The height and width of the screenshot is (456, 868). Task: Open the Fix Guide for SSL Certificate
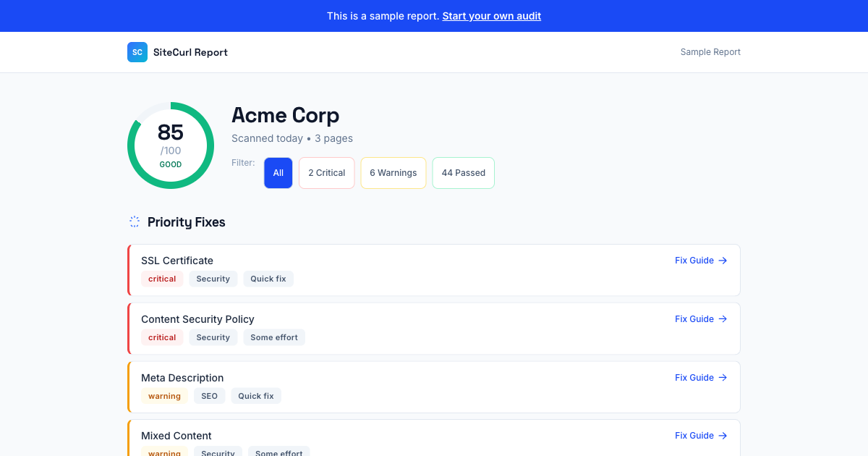(x=701, y=261)
